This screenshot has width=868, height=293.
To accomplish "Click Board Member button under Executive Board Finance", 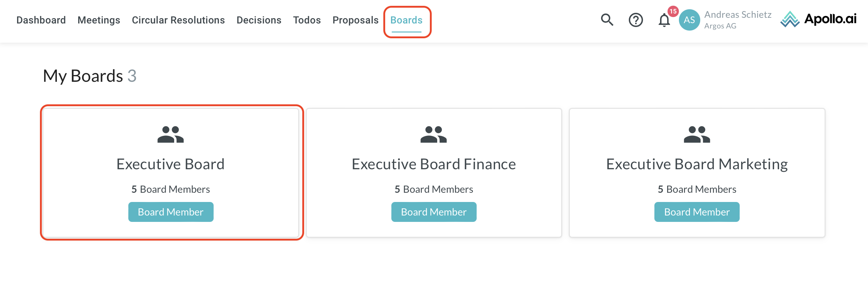I will click(434, 212).
